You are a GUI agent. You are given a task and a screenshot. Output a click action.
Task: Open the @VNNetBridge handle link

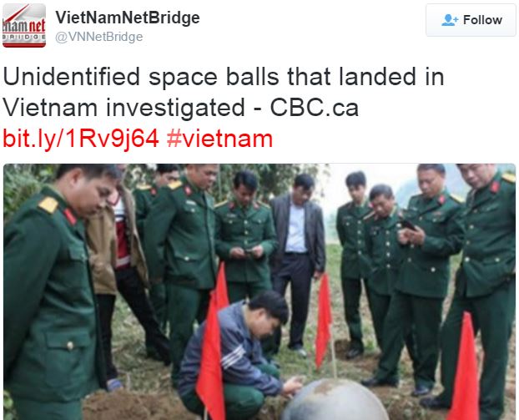99,37
